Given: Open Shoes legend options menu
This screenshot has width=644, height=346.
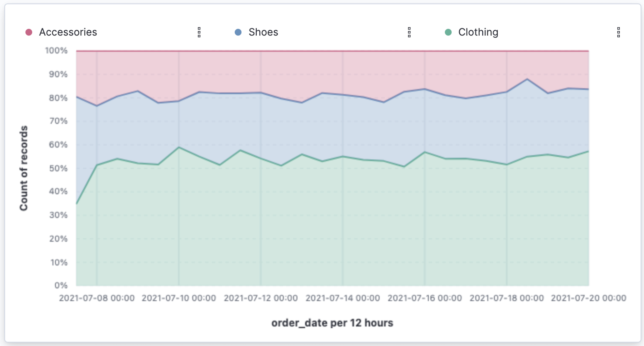Looking at the screenshot, I should tap(409, 32).
